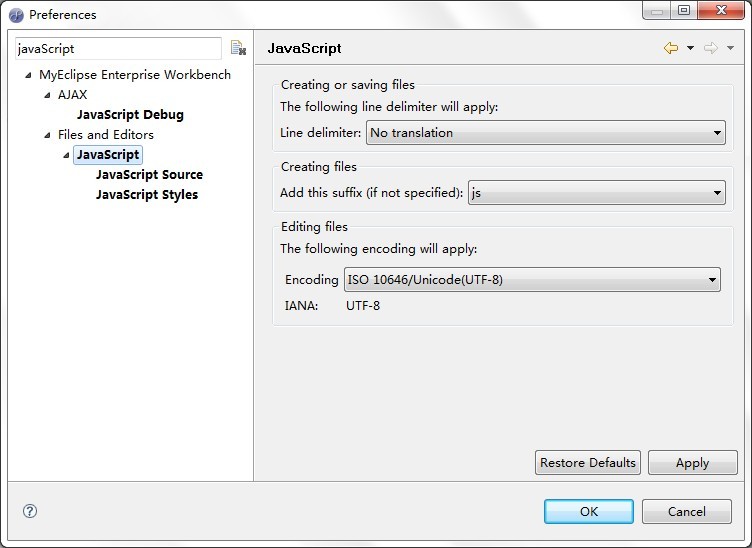The width and height of the screenshot is (752, 548).
Task: Click the grayed forward navigation arrow
Action: tap(711, 48)
